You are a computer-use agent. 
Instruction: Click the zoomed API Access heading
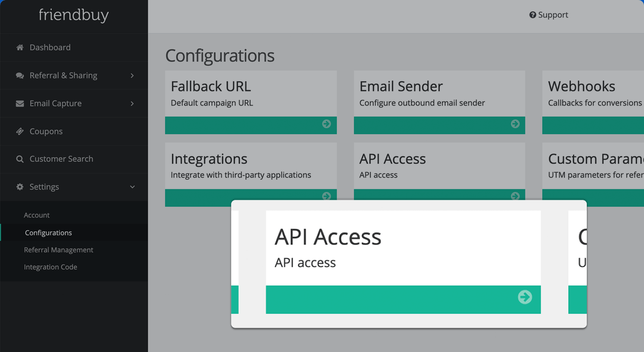[328, 237]
